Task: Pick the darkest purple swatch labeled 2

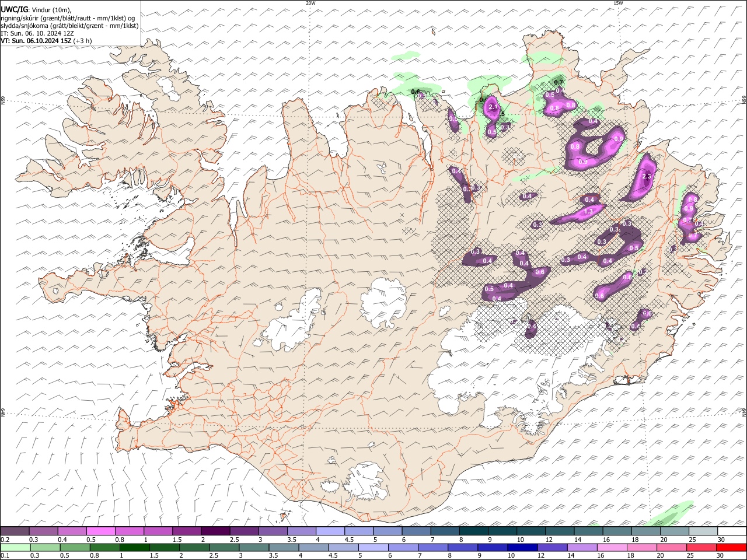Action: pyautogui.click(x=215, y=531)
